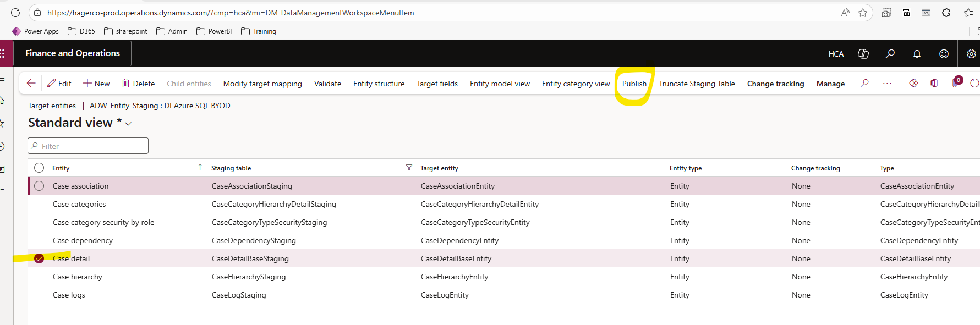Click the read aloud icon in address bar

coord(845,13)
